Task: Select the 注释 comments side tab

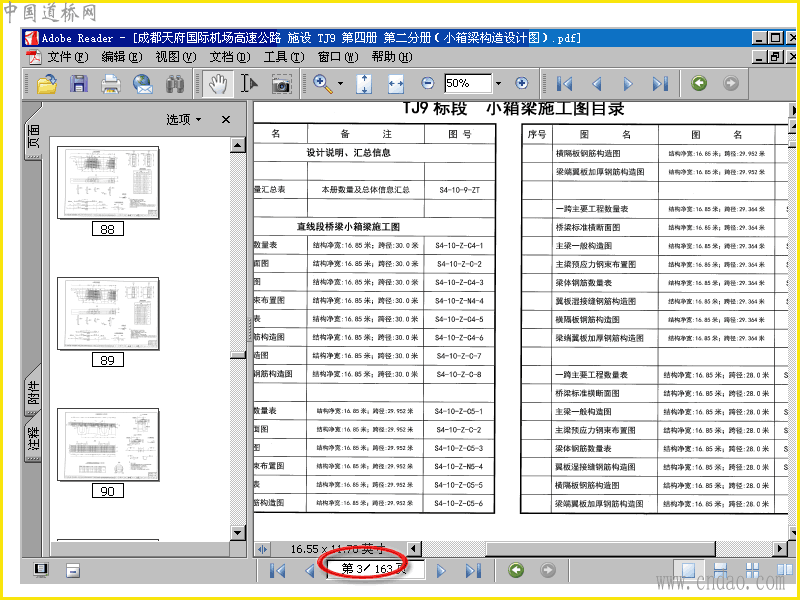Action: tap(33, 439)
